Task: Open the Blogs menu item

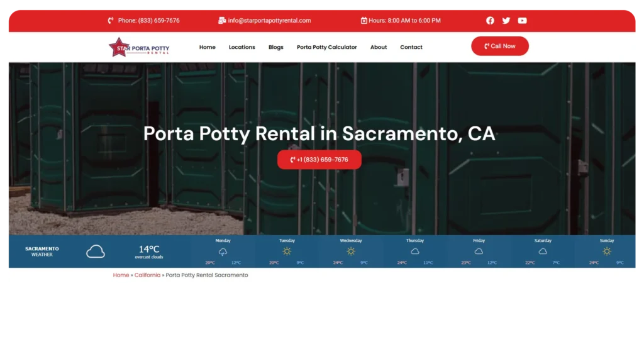Action: point(275,47)
